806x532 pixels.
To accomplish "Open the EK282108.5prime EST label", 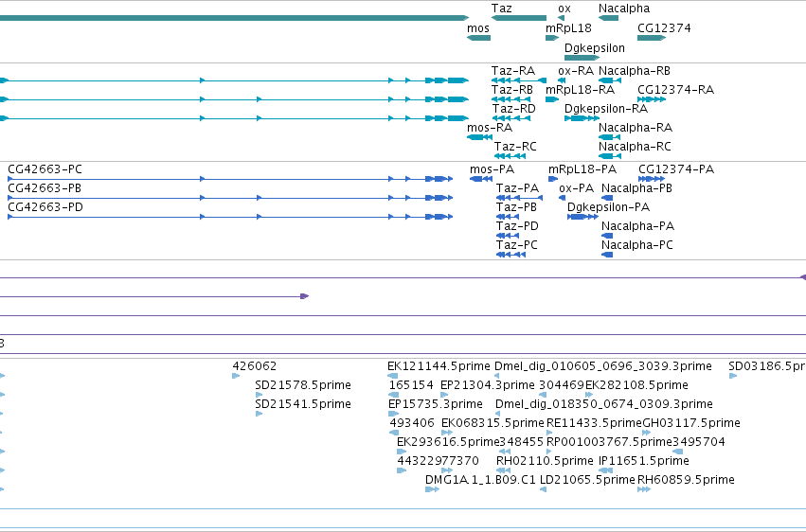I will coord(636,385).
